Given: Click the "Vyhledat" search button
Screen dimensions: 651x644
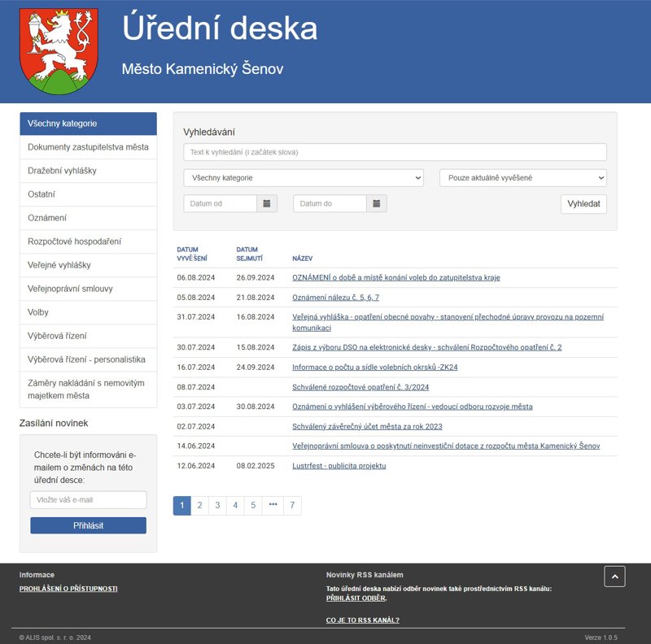Looking at the screenshot, I should click(x=583, y=203).
